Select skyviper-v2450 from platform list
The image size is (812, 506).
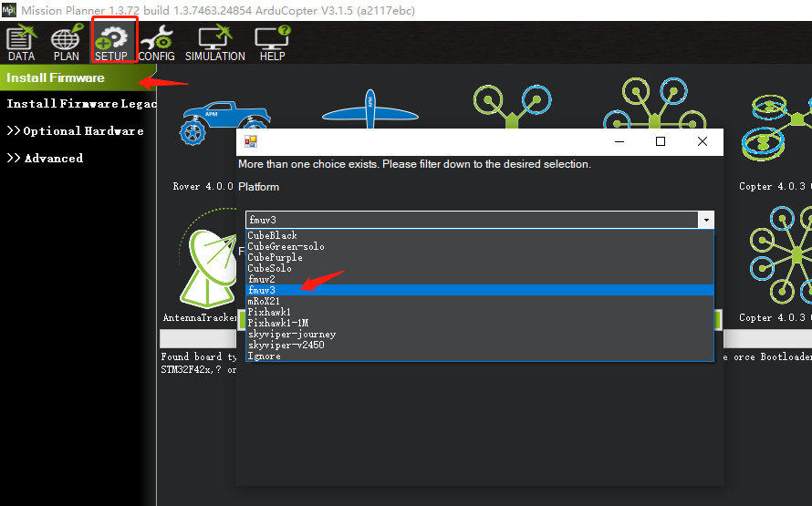point(480,346)
